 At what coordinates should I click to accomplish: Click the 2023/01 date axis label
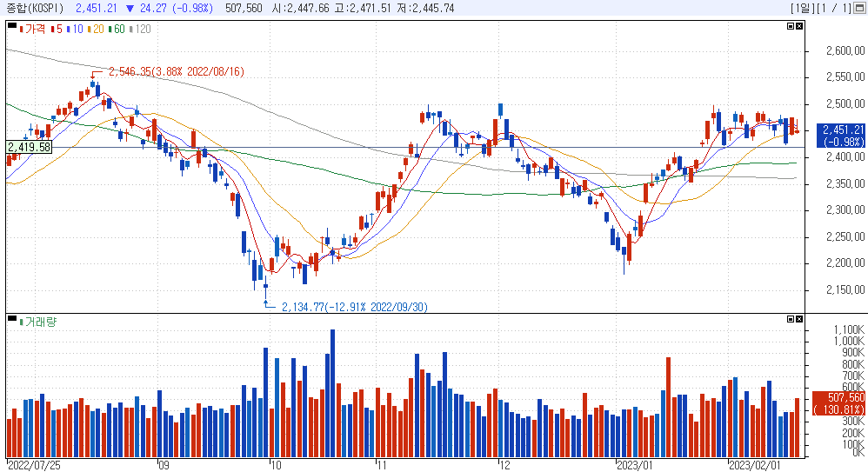tap(635, 465)
